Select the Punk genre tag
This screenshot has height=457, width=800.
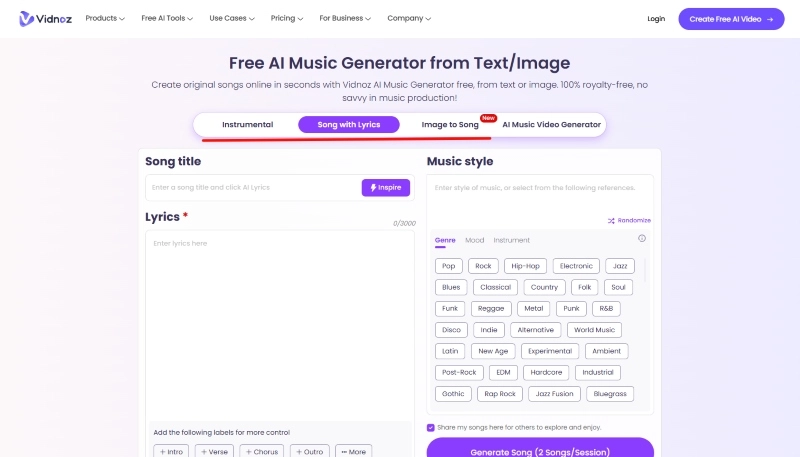pos(571,309)
